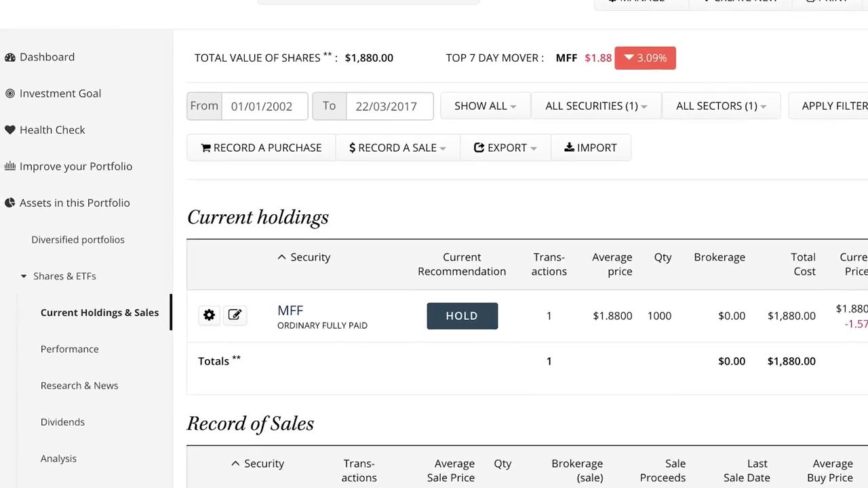868x488 pixels.
Task: Open the Dividends sidebar item
Action: (62, 422)
